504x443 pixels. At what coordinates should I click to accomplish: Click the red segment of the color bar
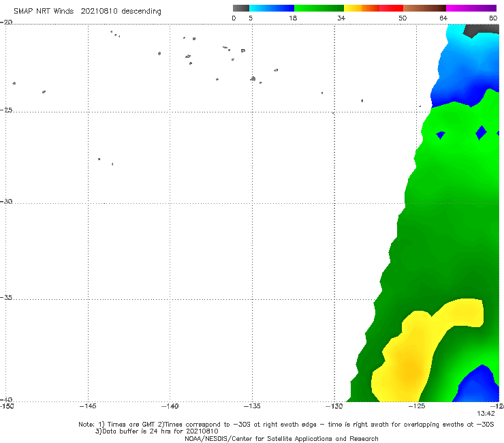391,8
